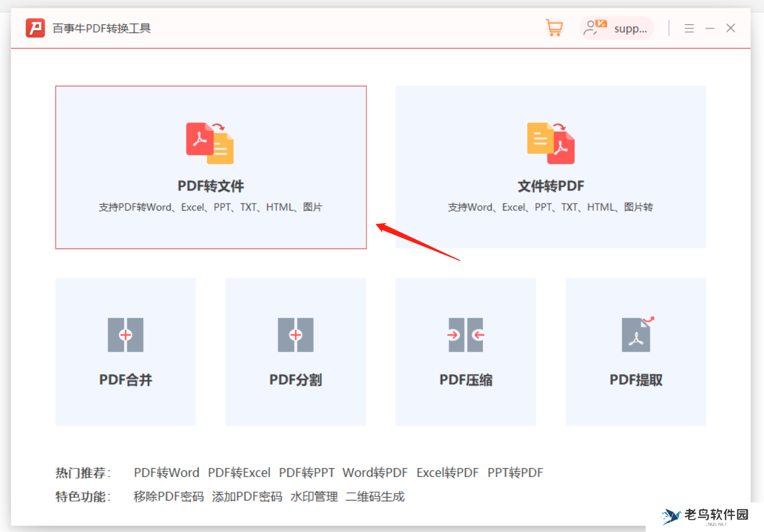The height and width of the screenshot is (532, 764).
Task: Click the shopping cart icon
Action: (x=554, y=27)
